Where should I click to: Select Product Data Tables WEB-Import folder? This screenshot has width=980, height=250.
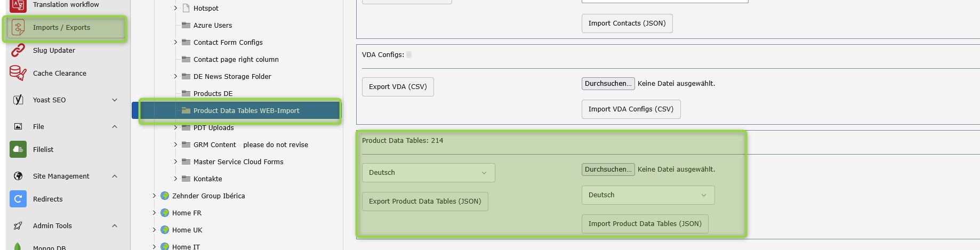246,111
